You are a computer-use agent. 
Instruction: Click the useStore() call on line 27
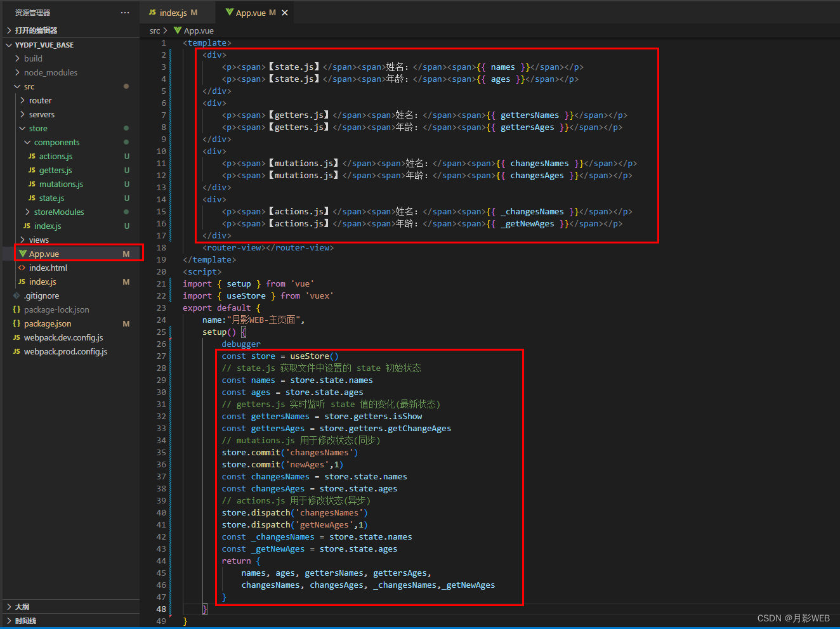click(x=314, y=356)
